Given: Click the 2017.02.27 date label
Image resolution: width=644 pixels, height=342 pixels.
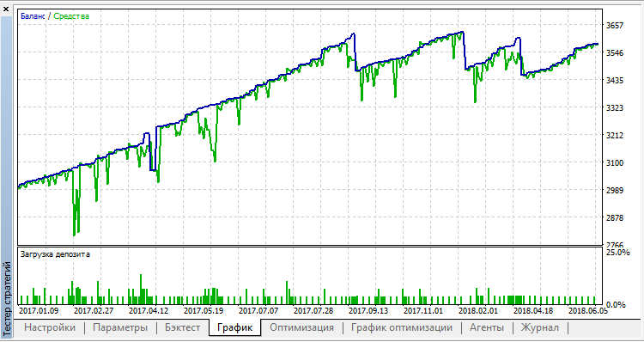Looking at the screenshot, I should 94,311.
